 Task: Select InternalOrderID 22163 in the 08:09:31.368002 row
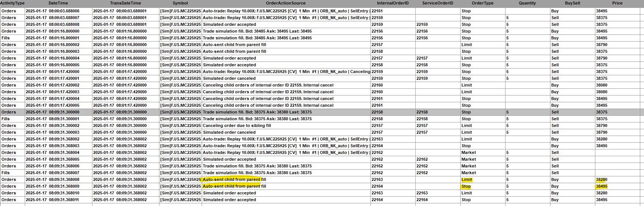click(x=377, y=139)
